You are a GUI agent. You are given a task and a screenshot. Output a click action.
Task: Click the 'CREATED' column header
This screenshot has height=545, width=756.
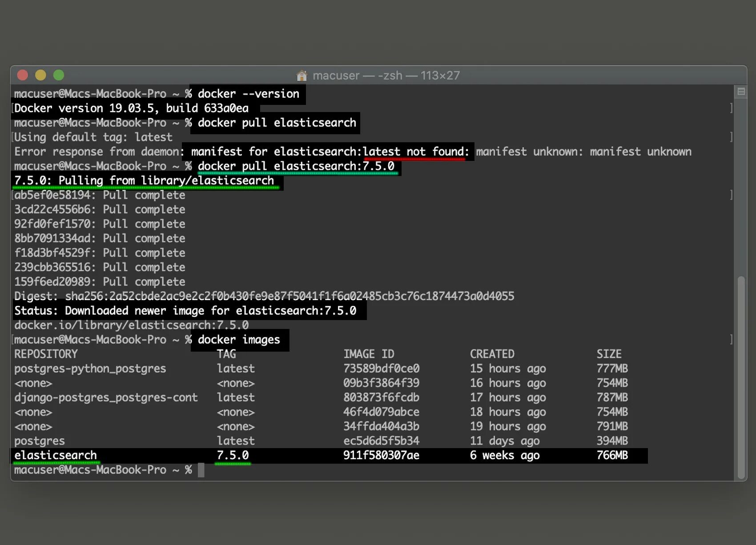click(492, 354)
